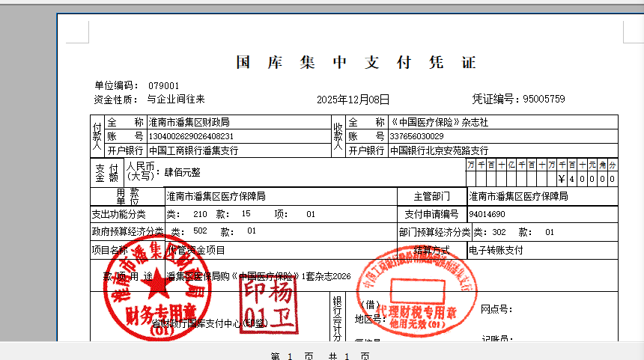
Task: Click the 凭证编号 value 95005759
Action: (544, 99)
